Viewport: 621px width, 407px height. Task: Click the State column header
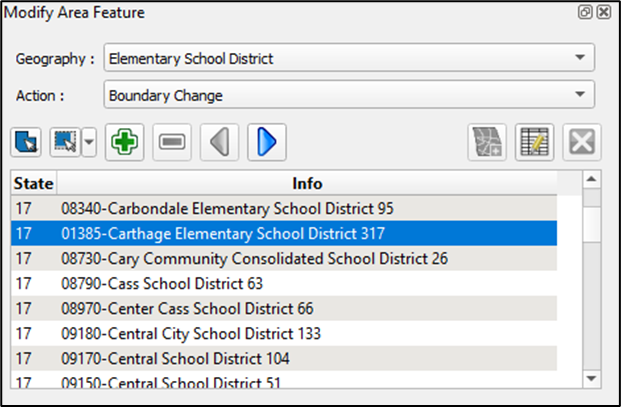(x=33, y=184)
